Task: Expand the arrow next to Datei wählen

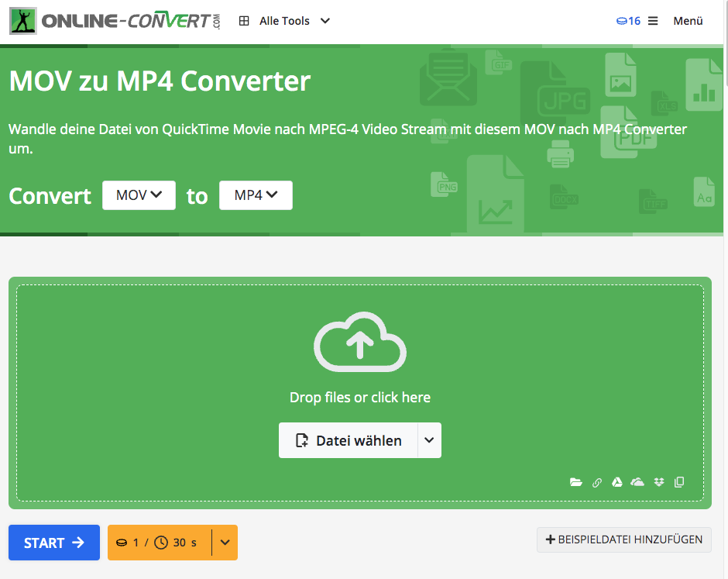Action: point(429,440)
